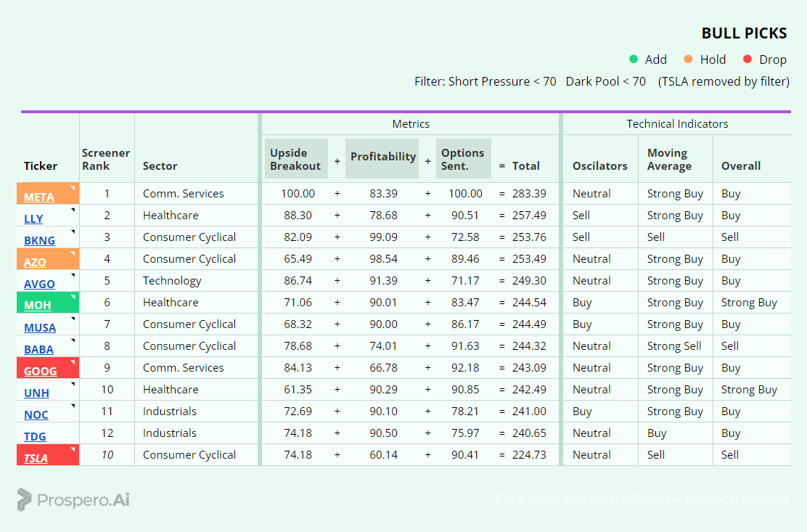Image resolution: width=807 pixels, height=532 pixels.
Task: Open the NOC ticker link
Action: pyautogui.click(x=36, y=414)
